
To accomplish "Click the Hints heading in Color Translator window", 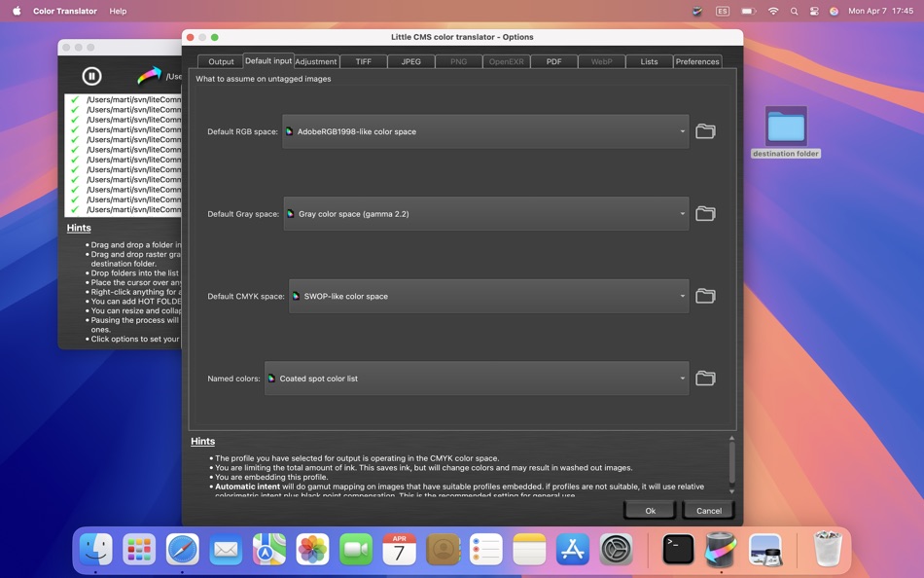I will pos(79,228).
